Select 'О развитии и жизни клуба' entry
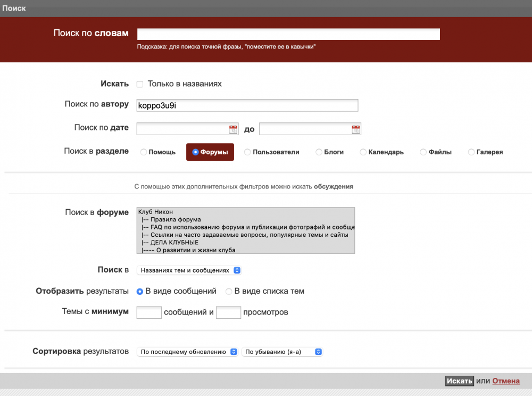532x396 pixels. pyautogui.click(x=246, y=250)
